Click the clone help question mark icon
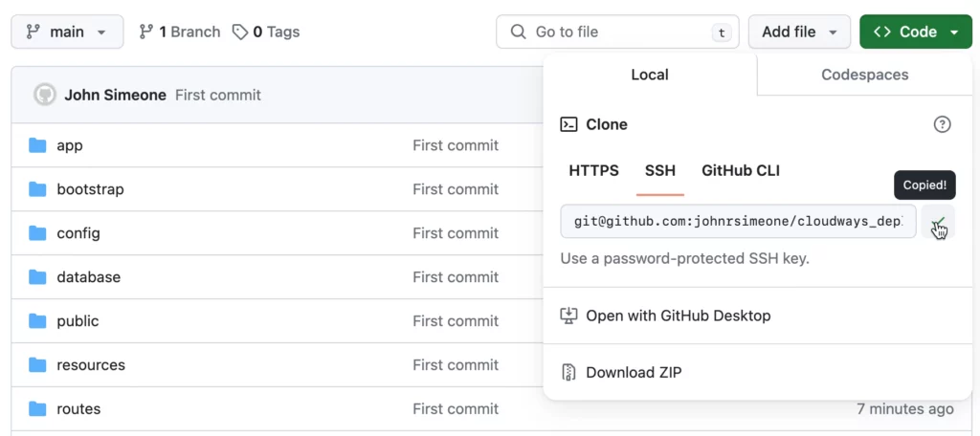The width and height of the screenshot is (980, 436). click(942, 124)
